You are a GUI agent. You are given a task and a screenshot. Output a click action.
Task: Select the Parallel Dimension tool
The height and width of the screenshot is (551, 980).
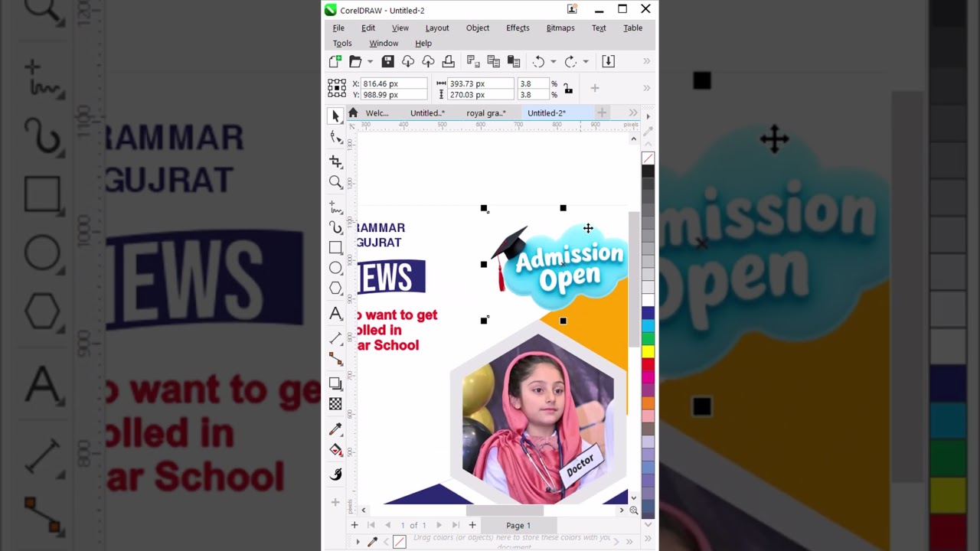335,337
